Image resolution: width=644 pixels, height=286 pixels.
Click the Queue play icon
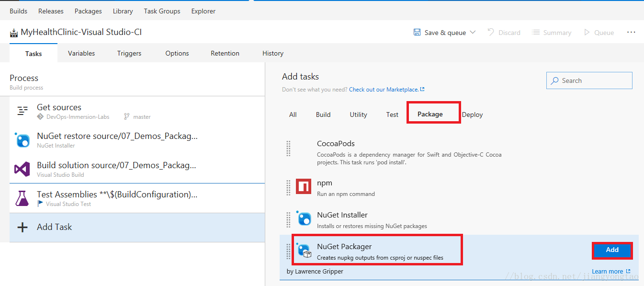pos(587,32)
